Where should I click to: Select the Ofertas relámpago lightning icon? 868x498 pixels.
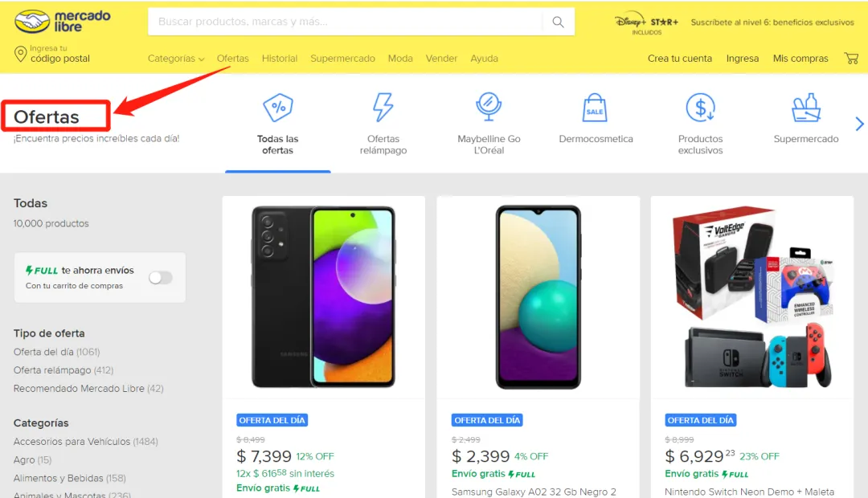click(x=383, y=108)
